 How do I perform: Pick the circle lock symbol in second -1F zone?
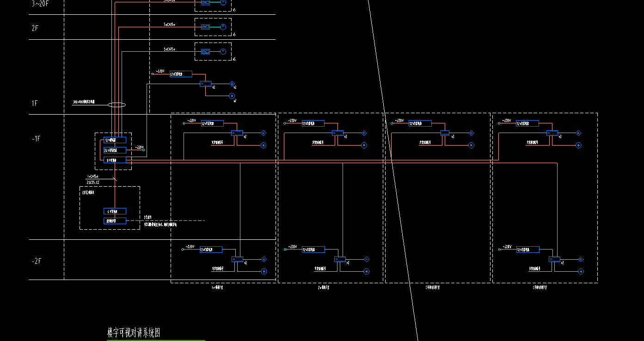point(364,145)
